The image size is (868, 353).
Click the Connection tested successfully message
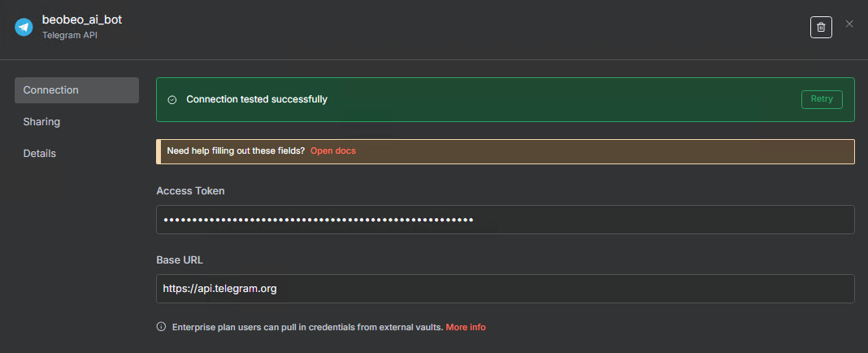[257, 99]
